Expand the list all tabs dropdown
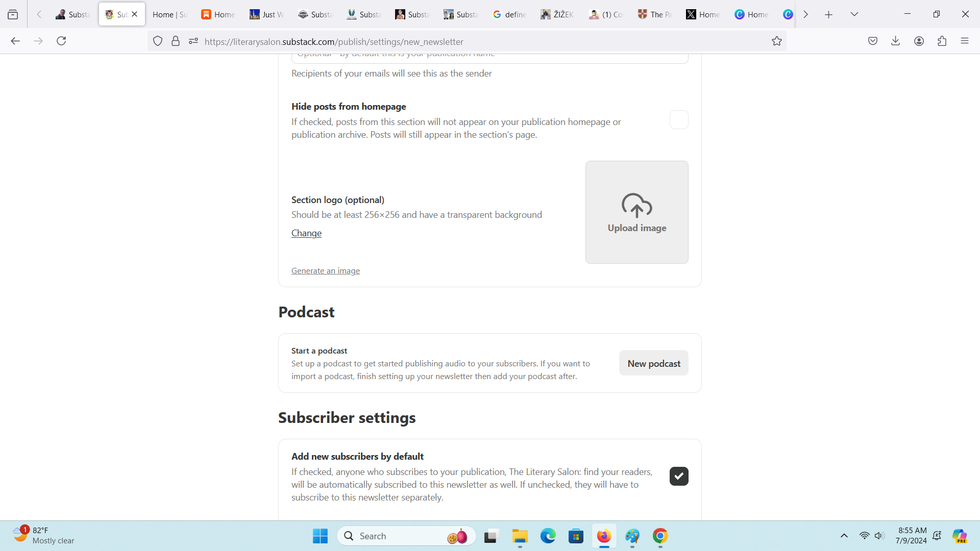 tap(854, 14)
